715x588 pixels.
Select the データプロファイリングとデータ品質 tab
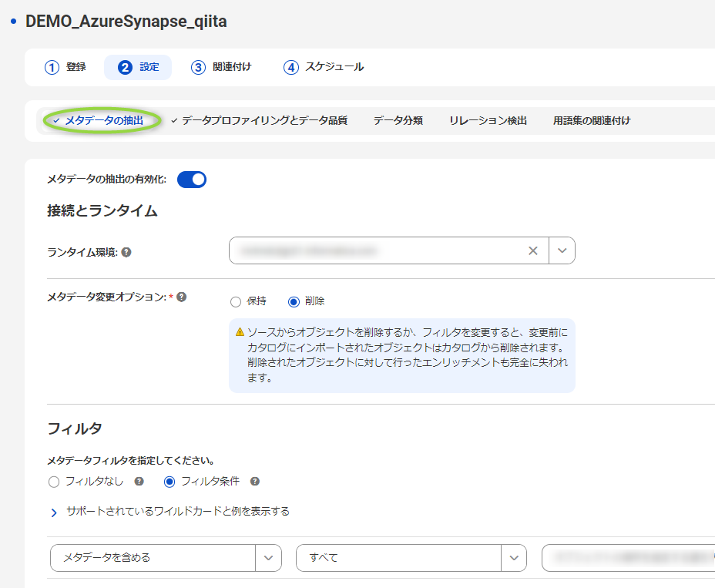coord(260,120)
